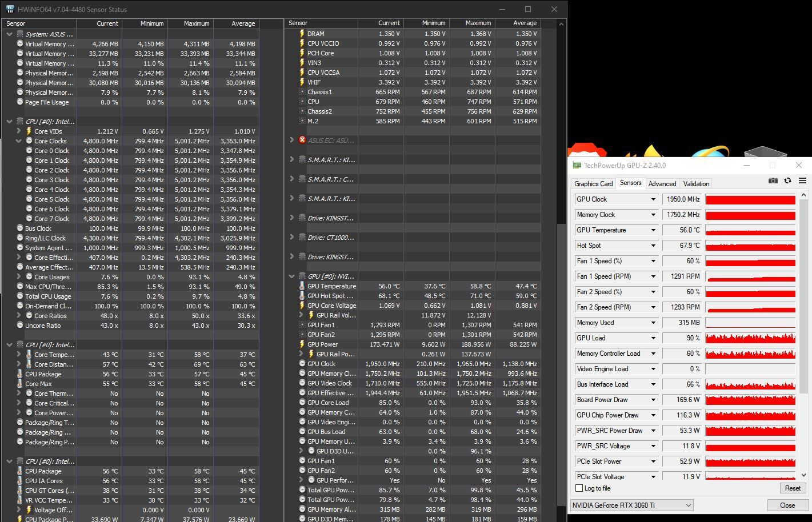The width and height of the screenshot is (812, 522).
Task: Select the Sensors tab in GPU-Z
Action: click(631, 183)
